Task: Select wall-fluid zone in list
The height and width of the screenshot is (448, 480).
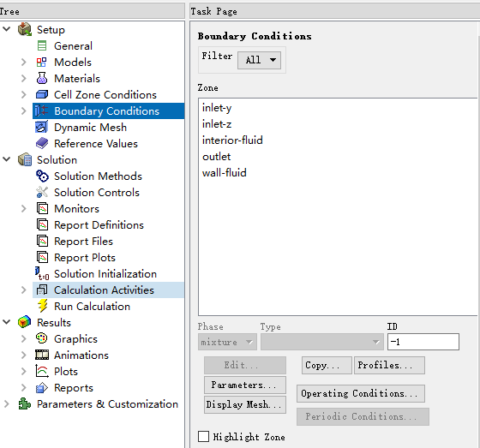Action: point(338,172)
